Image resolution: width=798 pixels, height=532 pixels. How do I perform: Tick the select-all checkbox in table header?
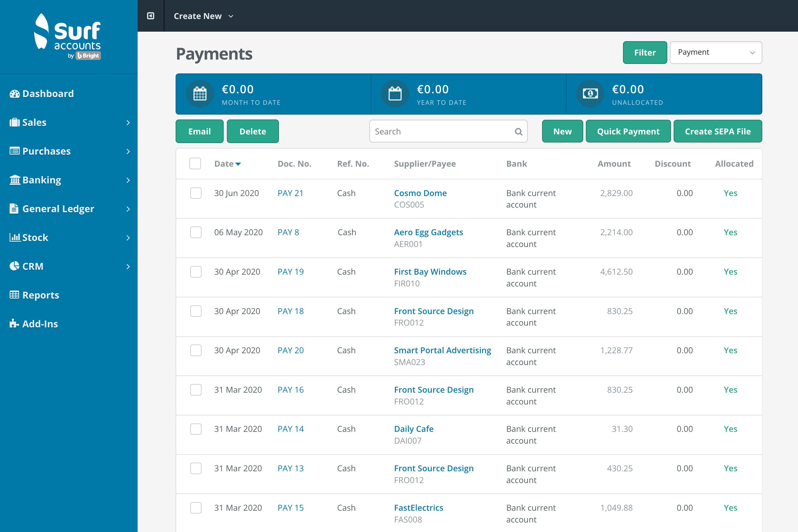195,164
